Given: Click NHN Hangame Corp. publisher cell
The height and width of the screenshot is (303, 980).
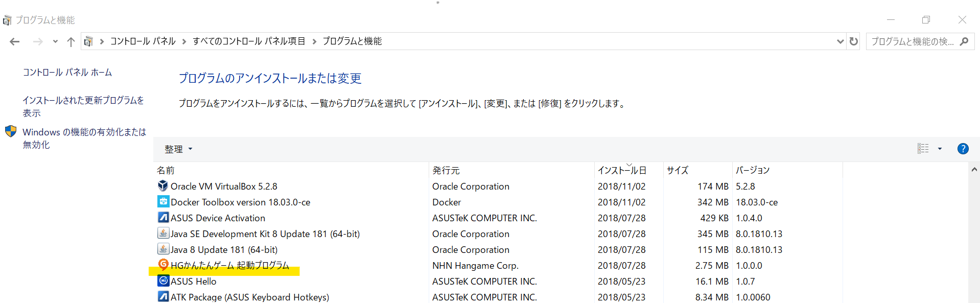Looking at the screenshot, I should tap(475, 265).
